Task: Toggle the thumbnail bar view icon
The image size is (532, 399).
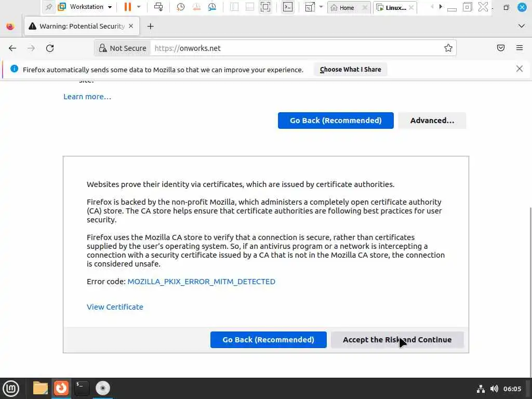Action: coord(250,7)
